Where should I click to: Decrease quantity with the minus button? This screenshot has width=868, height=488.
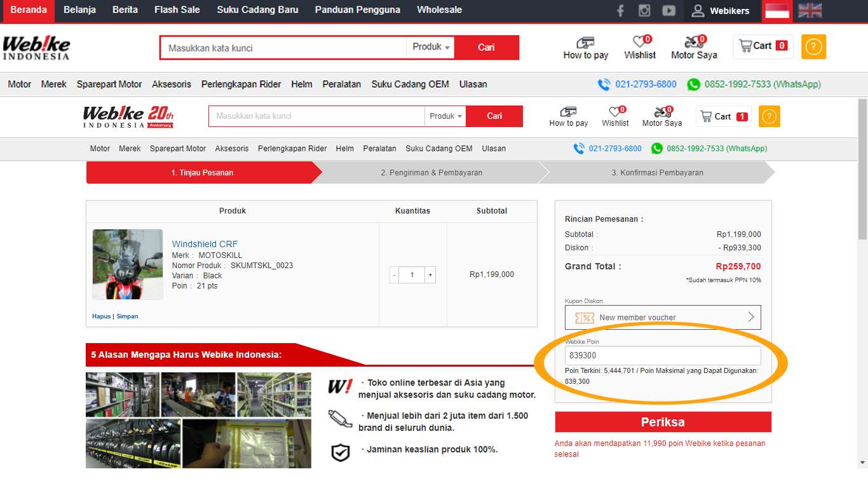click(395, 274)
